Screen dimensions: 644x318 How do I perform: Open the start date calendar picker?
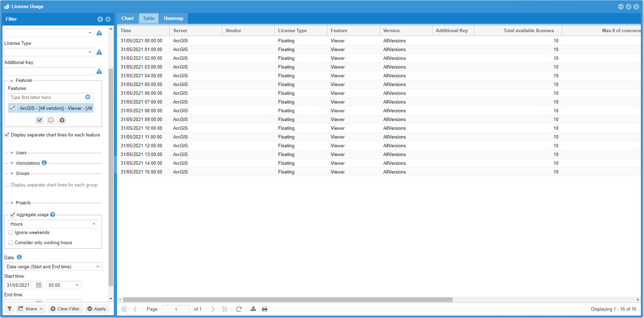pos(39,285)
